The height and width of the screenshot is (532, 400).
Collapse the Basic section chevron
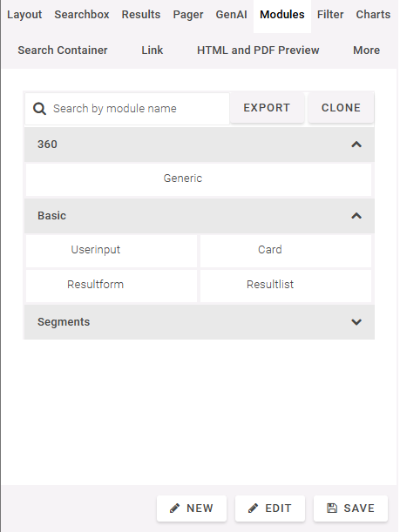click(x=356, y=216)
